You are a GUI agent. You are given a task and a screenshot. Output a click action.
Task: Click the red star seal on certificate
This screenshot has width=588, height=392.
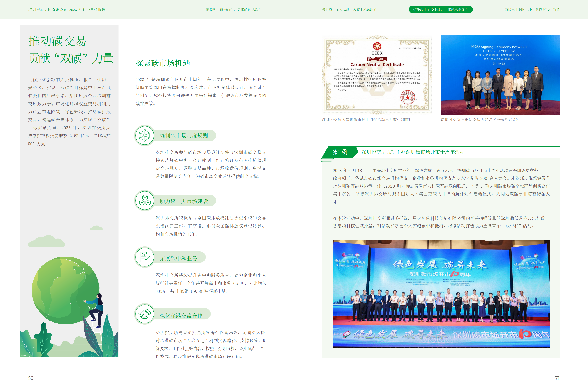tap(407, 98)
